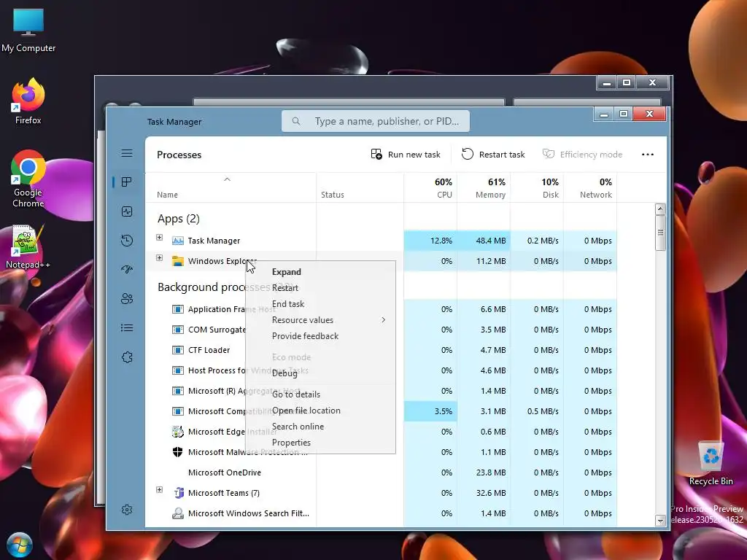Open the Google Chrome desktop shortcut

tap(28, 179)
